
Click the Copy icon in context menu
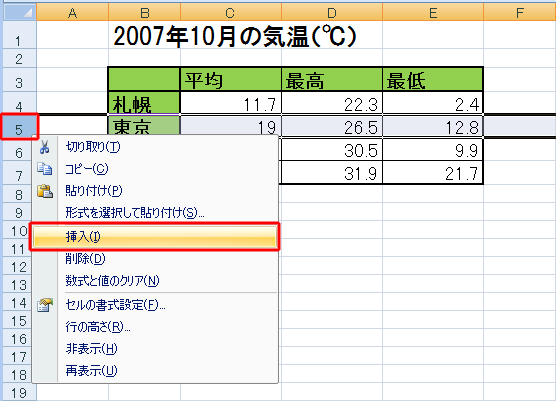pos(45,169)
